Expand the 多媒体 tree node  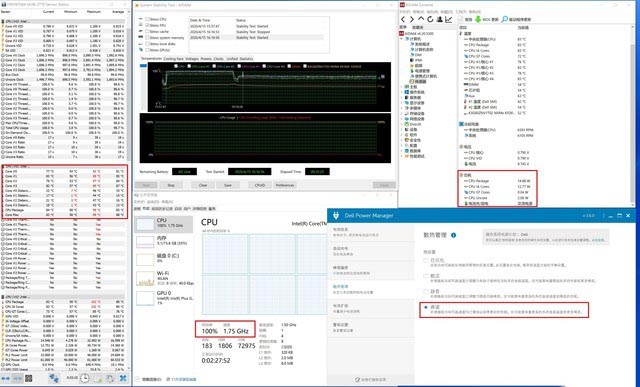coord(402,108)
